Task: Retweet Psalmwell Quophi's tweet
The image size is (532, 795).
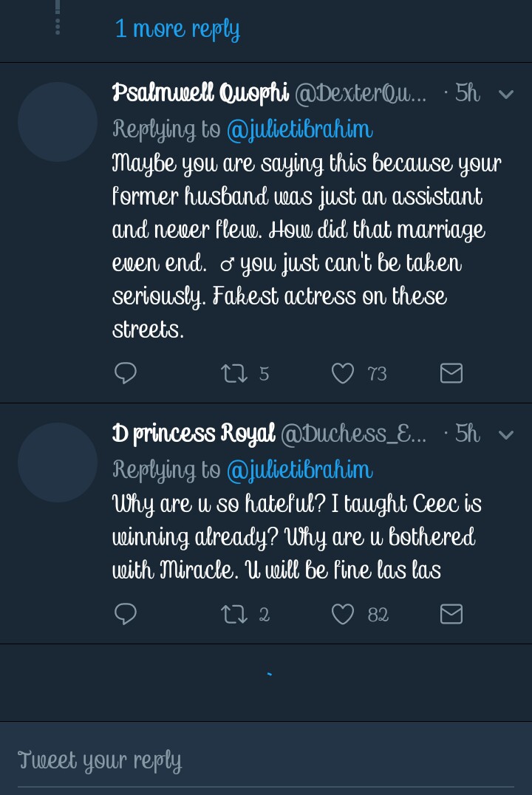Action: click(233, 374)
